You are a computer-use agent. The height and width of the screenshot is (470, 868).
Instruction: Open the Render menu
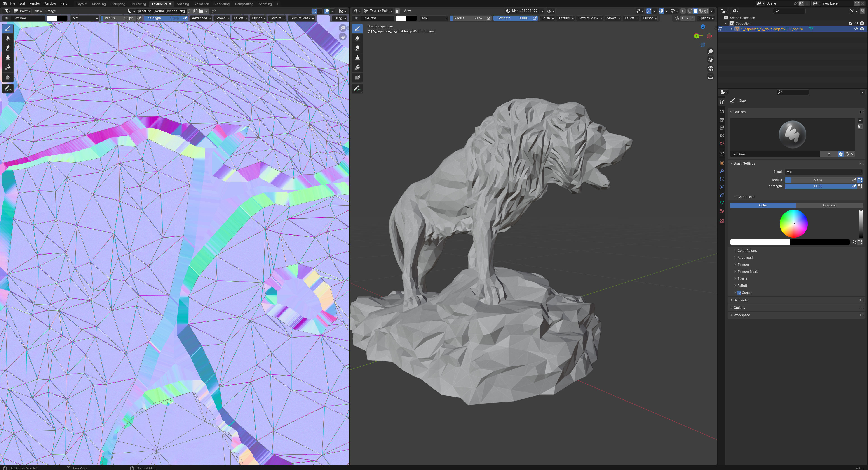35,3
